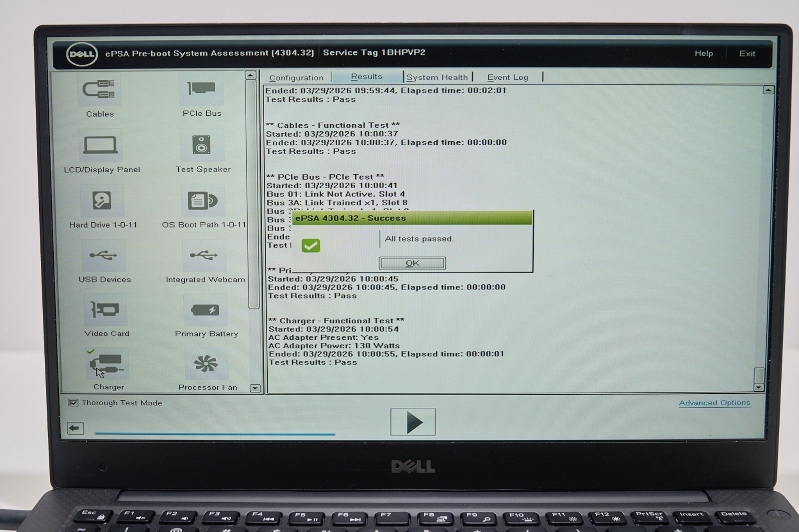Open the Help menu
Screen dimensions: 799x532
tap(704, 53)
